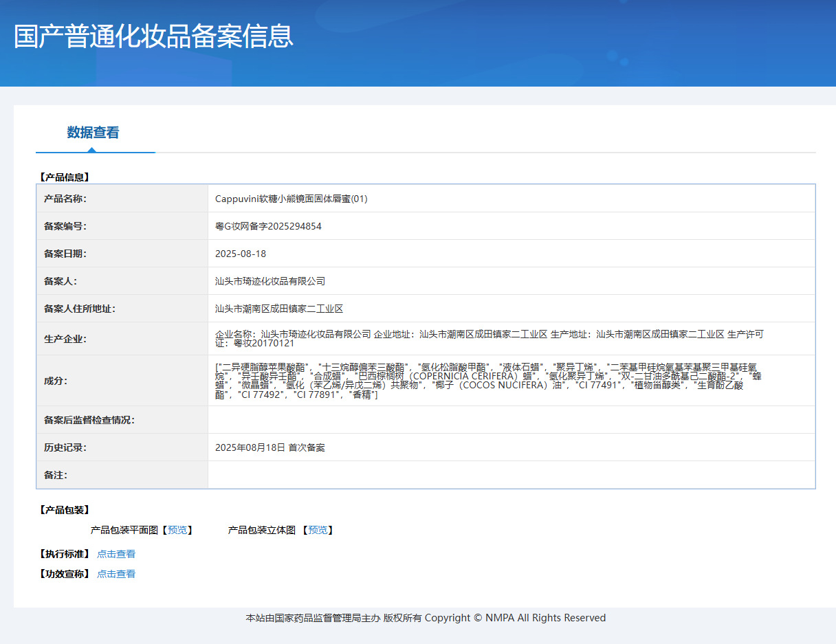Open the 数据查看 tab
Viewport: 836px width, 644px height.
[93, 133]
